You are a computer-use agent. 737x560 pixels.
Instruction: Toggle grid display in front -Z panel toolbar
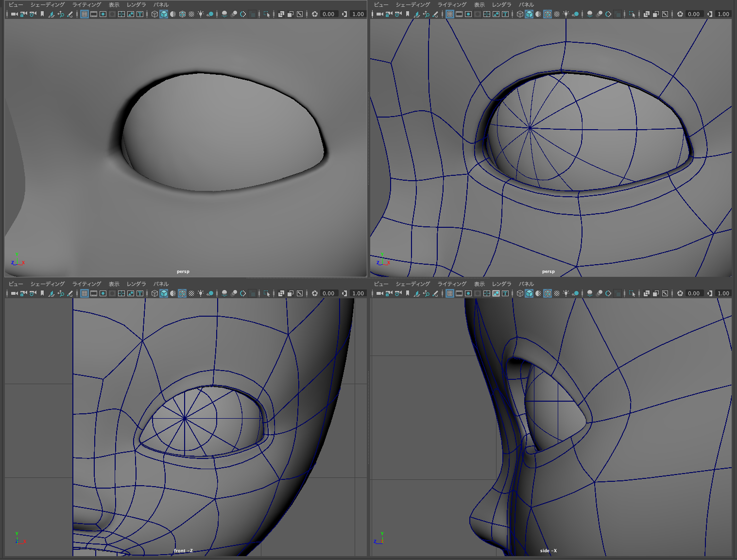pos(85,293)
